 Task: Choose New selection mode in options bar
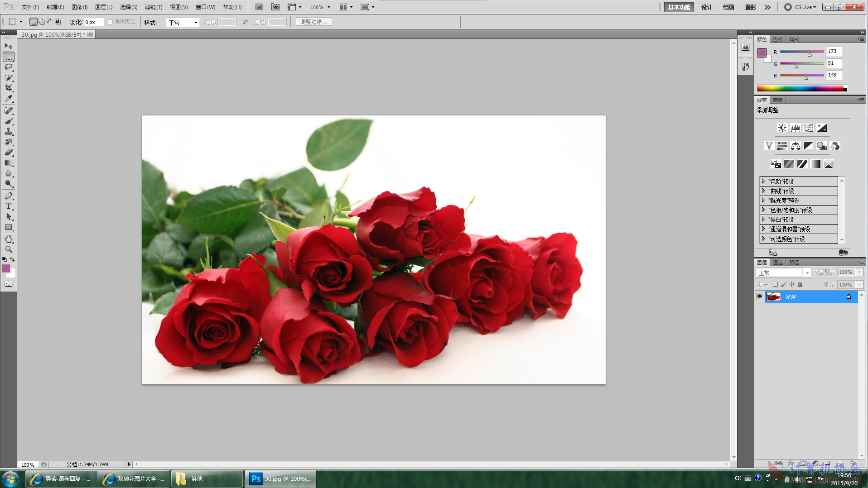point(34,22)
